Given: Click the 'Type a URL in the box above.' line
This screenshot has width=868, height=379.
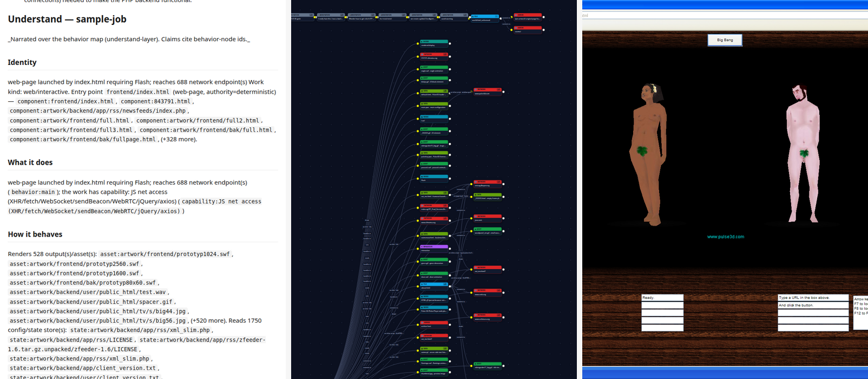Looking at the screenshot, I should [x=813, y=298].
